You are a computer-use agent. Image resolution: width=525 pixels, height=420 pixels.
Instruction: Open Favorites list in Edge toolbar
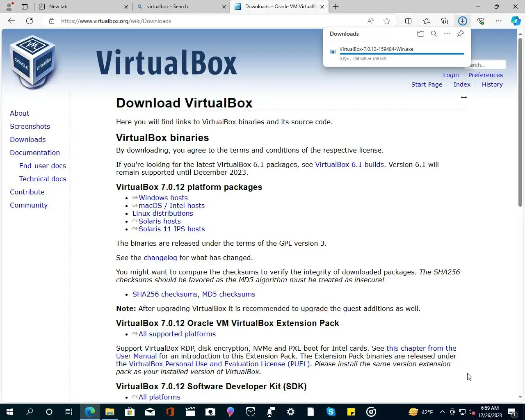(x=427, y=21)
